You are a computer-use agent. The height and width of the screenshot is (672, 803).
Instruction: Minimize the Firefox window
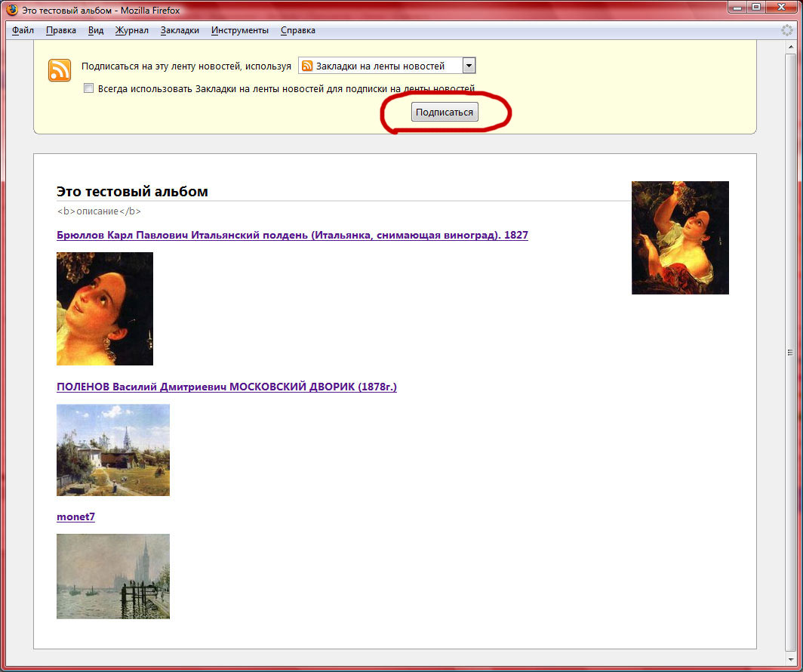click(x=737, y=8)
